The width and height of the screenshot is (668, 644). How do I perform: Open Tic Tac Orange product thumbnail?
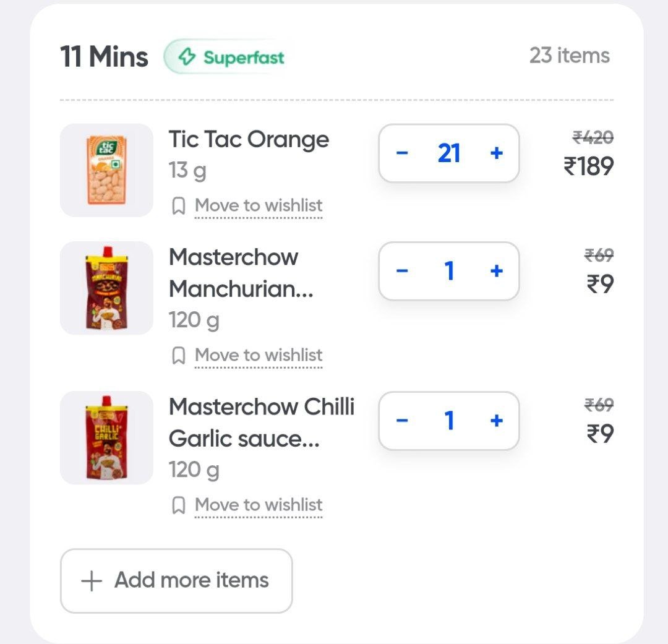tap(106, 170)
